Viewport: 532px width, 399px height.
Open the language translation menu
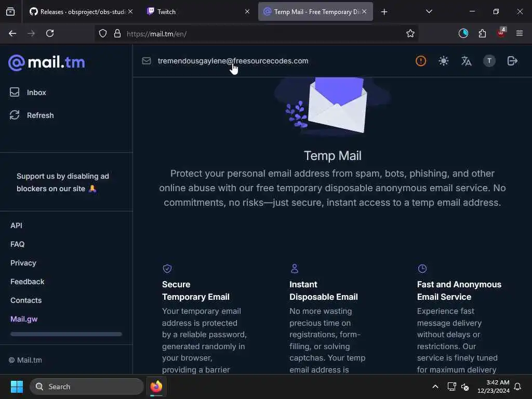click(466, 61)
